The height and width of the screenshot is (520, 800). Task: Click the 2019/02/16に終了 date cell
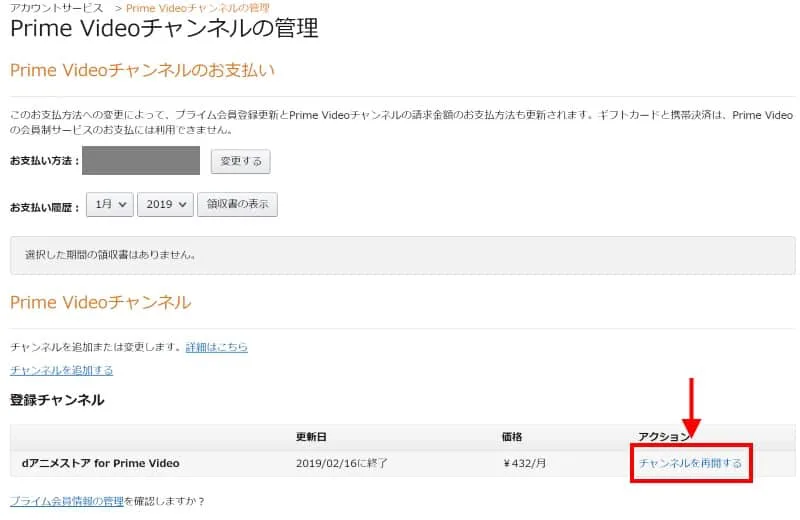point(342,463)
